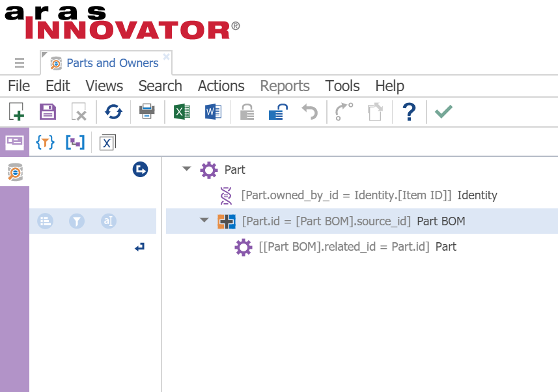Toggle the form view button in the second toolbar
This screenshot has width=558, height=392.
click(x=14, y=142)
